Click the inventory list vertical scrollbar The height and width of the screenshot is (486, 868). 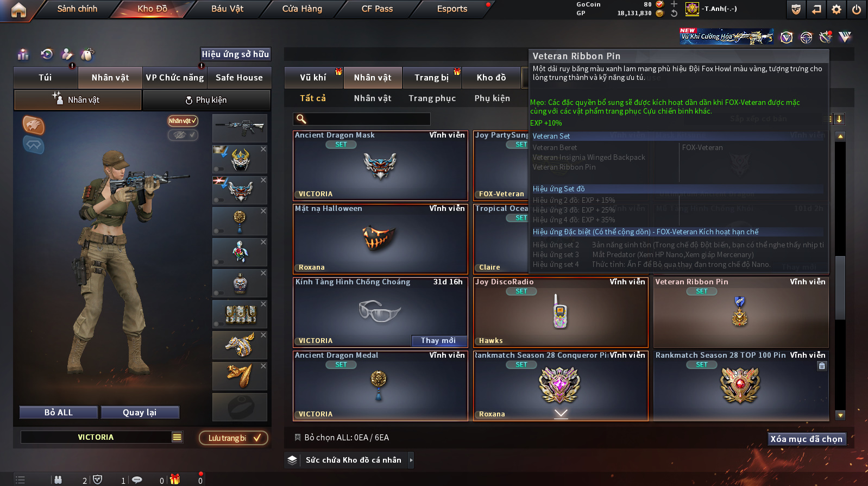[x=840, y=277]
